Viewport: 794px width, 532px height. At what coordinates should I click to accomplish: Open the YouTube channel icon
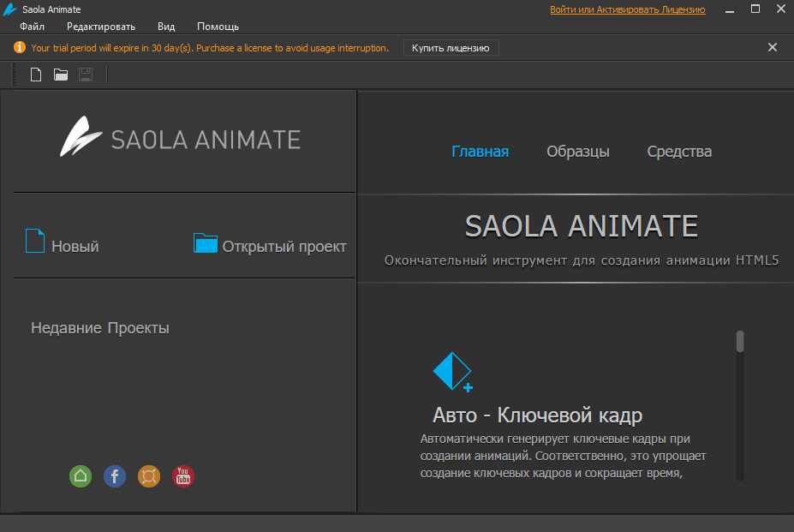182,476
